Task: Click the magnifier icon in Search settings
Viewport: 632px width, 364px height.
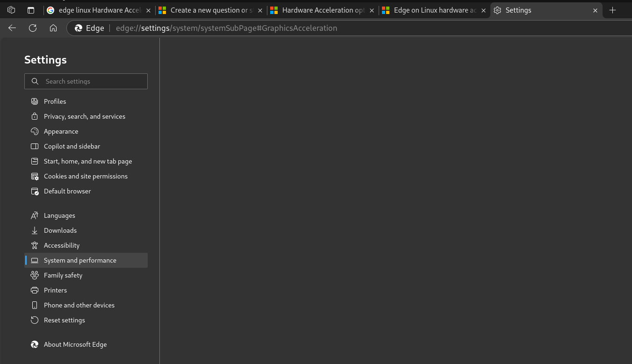Action: (x=35, y=81)
